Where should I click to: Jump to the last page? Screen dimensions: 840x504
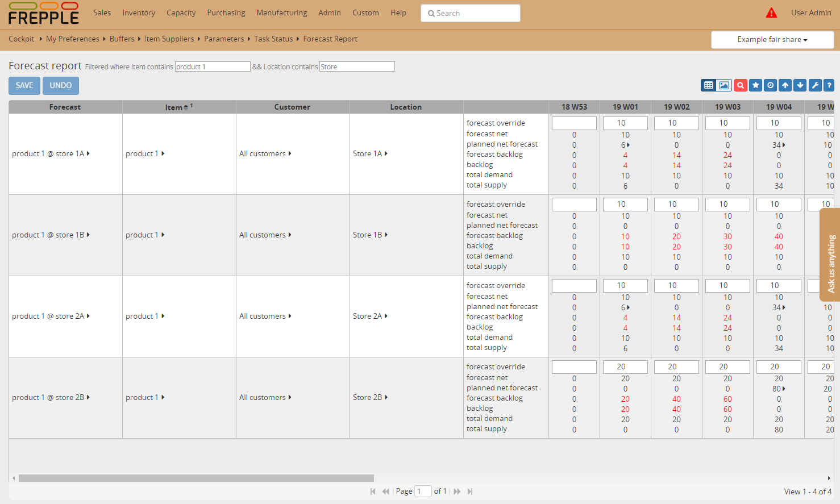469,491
